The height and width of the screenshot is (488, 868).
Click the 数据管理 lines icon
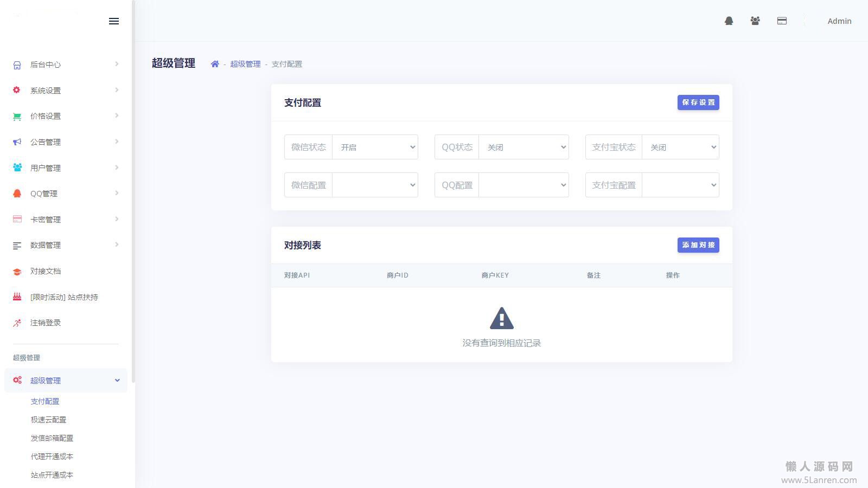17,246
